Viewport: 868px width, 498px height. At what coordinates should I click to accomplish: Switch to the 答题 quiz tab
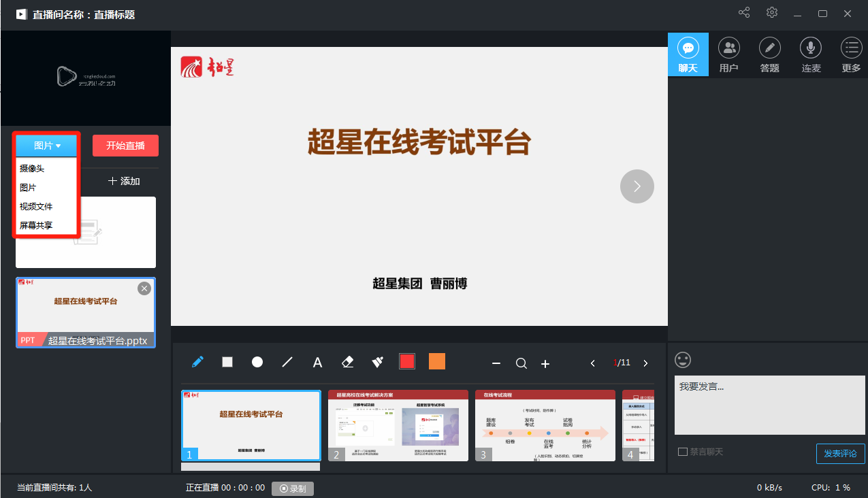point(770,54)
